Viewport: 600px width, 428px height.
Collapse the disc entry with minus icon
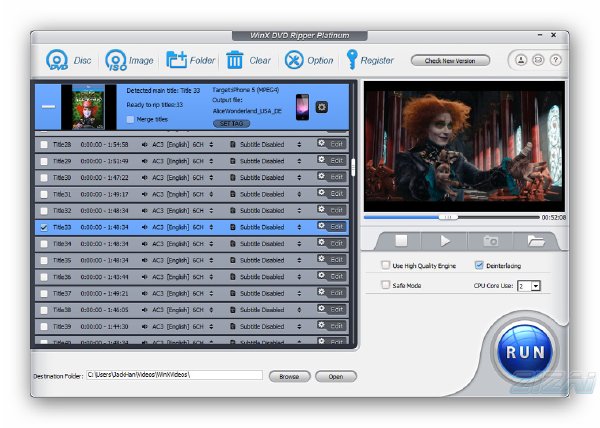(48, 107)
